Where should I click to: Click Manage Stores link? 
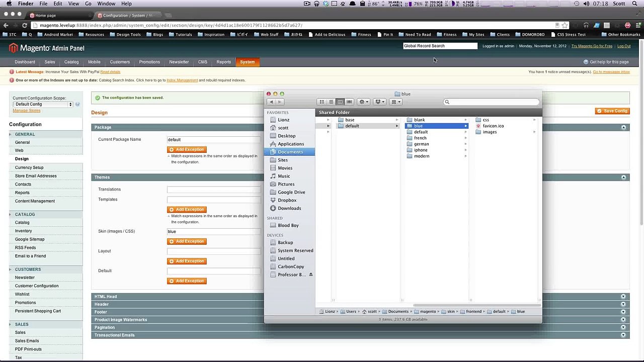pyautogui.click(x=27, y=111)
